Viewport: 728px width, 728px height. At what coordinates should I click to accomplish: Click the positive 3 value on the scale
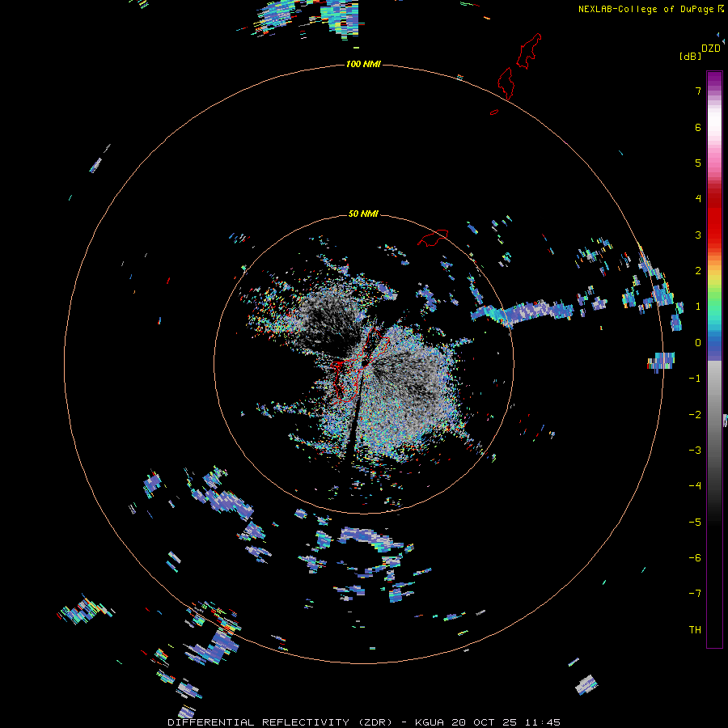(697, 235)
